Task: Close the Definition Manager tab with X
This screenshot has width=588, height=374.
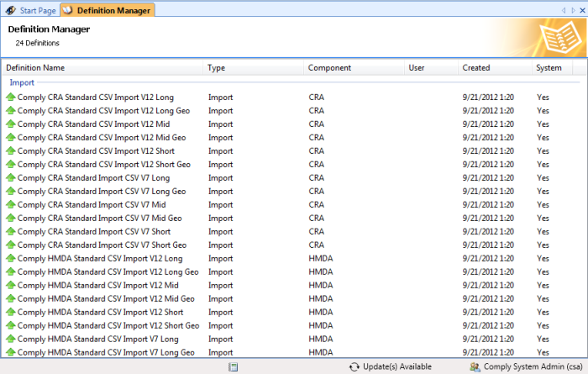Action: pyautogui.click(x=582, y=10)
